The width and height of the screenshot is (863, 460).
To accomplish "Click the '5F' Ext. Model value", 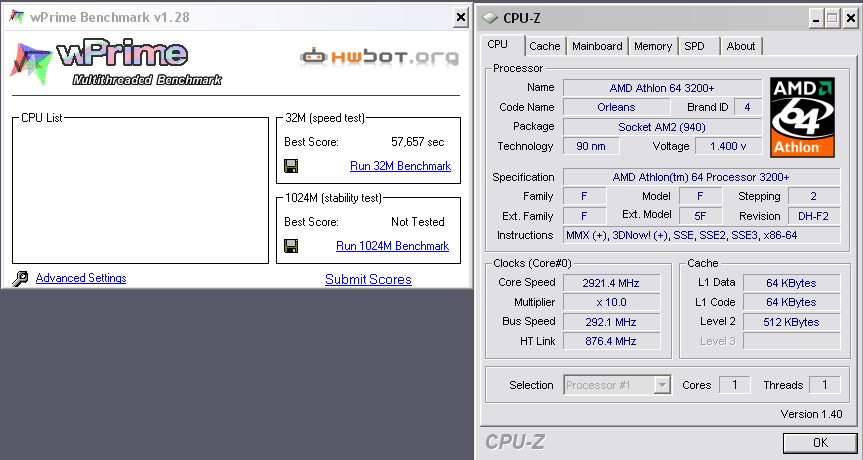I will point(700,216).
